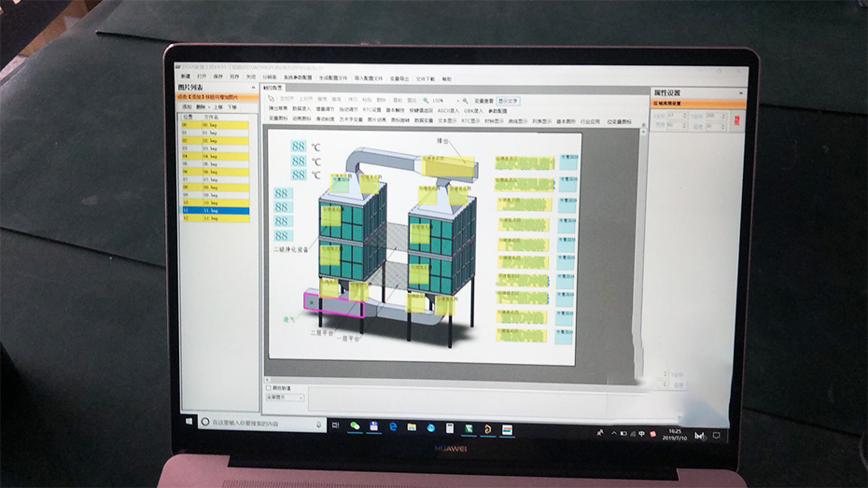Click the WeChat icon in the taskbar
Image resolution: width=868 pixels, height=488 pixels.
click(x=356, y=425)
